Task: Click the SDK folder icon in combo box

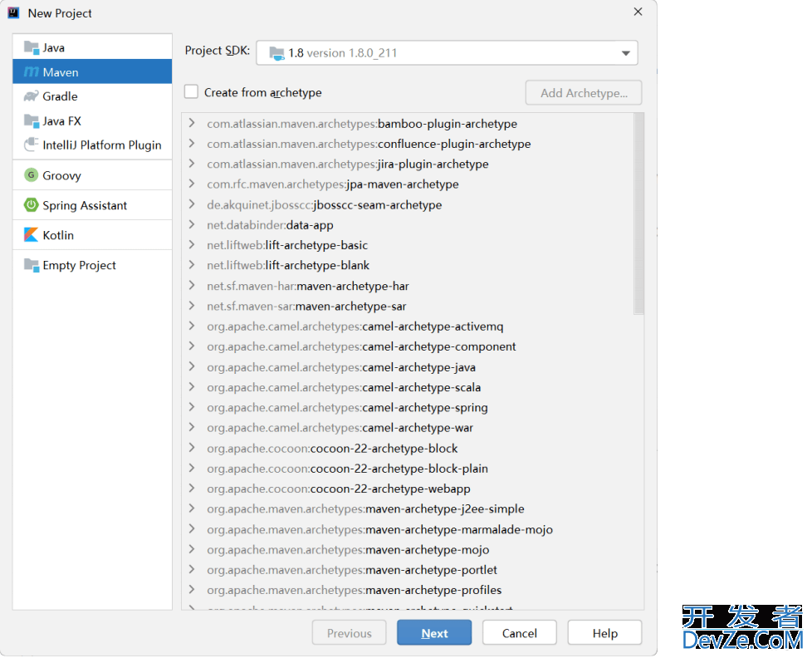Action: [x=277, y=53]
